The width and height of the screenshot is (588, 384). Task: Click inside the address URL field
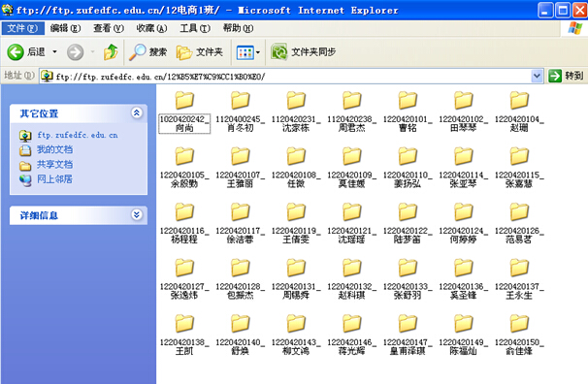pyautogui.click(x=292, y=77)
